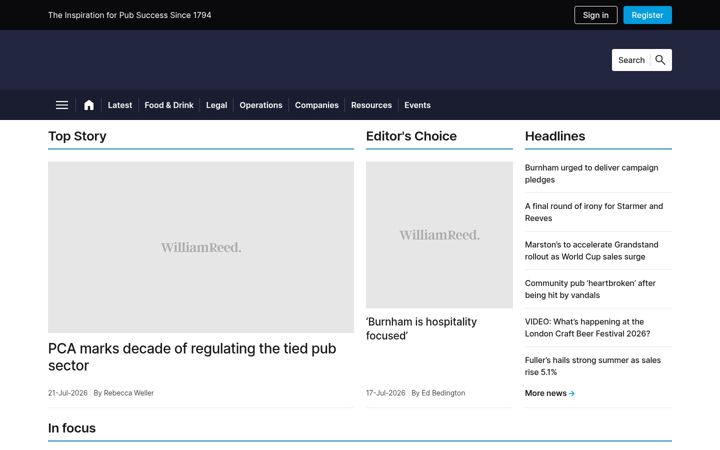The width and height of the screenshot is (720, 450).
Task: Click the In focus section heading
Action: 72,428
